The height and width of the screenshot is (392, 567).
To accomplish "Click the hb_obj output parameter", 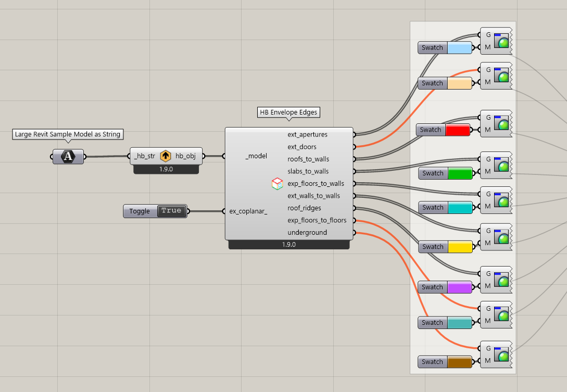I will coord(185,156).
